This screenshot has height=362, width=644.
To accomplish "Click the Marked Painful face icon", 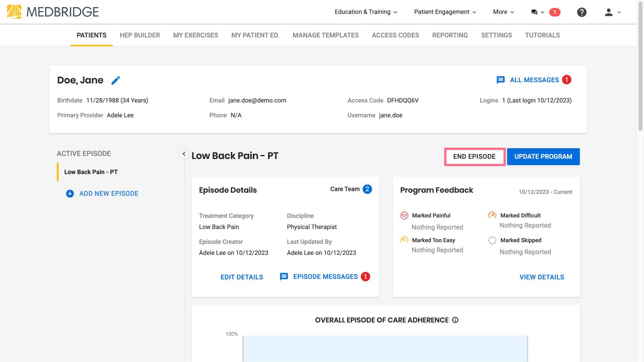I will [404, 215].
